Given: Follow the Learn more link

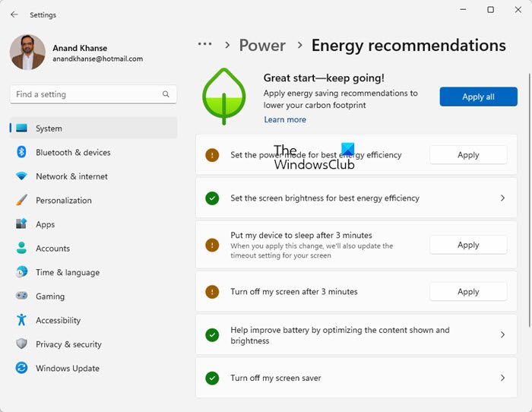Looking at the screenshot, I should [285, 119].
